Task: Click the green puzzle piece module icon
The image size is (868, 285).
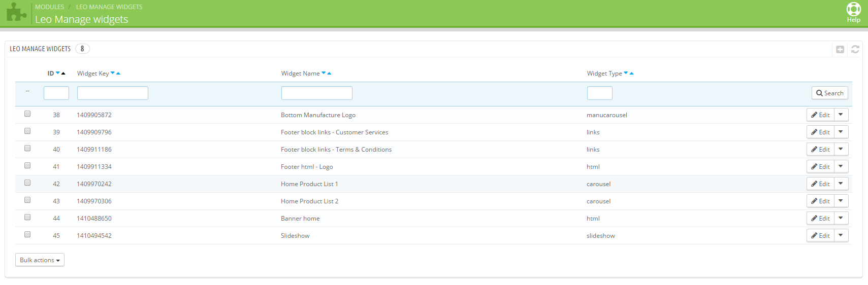Action: (x=16, y=13)
